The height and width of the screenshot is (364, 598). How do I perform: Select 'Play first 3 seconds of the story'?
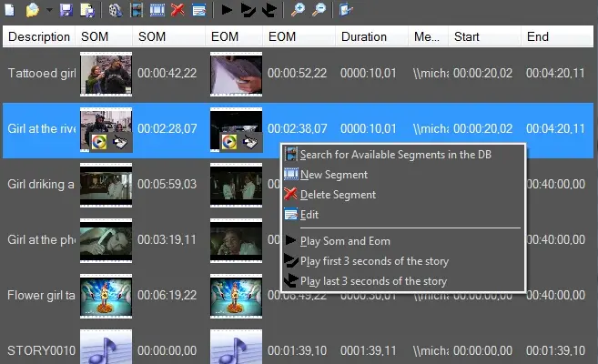pos(373,261)
